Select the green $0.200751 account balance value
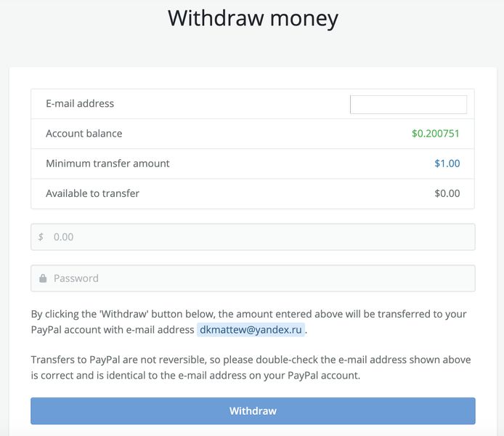This screenshot has width=504, height=436. (x=435, y=134)
